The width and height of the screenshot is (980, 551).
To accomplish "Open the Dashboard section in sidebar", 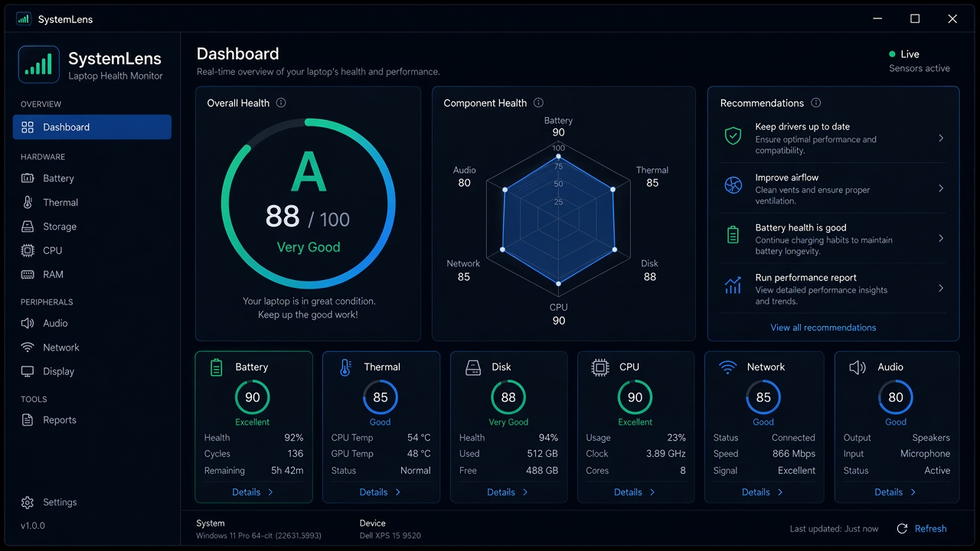I will click(x=92, y=127).
